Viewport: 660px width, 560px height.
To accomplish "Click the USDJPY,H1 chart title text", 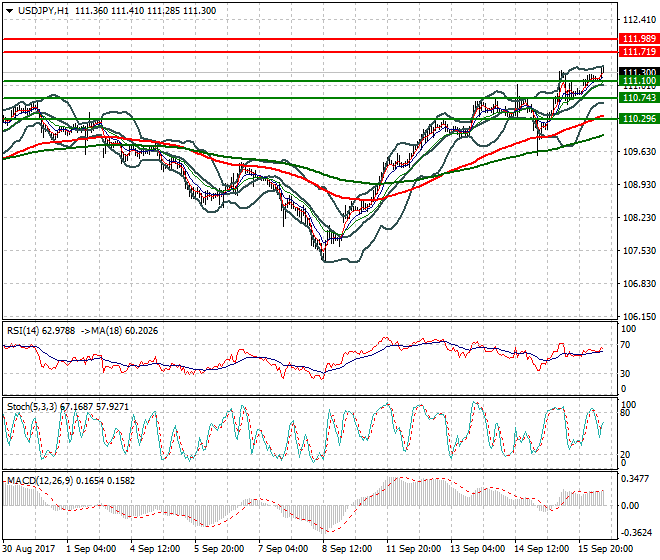I will coord(43,11).
